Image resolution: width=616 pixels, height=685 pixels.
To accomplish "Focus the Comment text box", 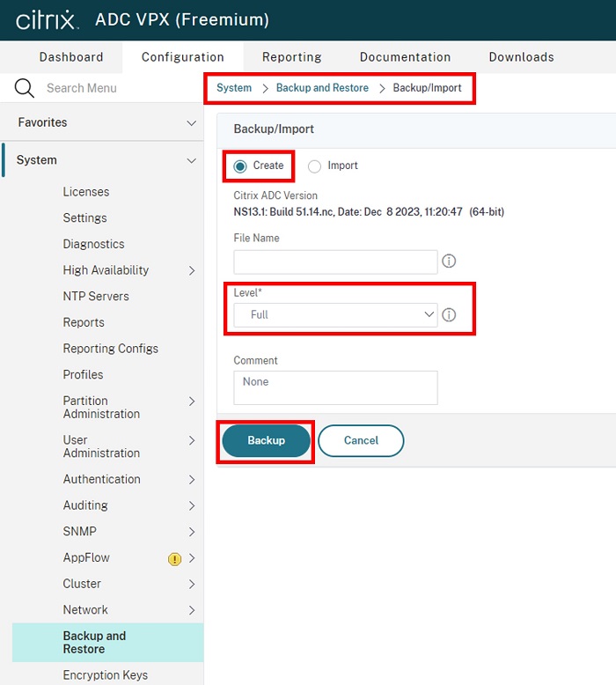I will [335, 387].
